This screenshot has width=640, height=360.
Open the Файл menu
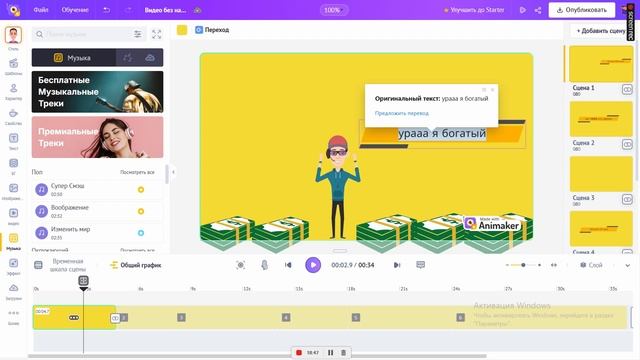[x=41, y=10]
